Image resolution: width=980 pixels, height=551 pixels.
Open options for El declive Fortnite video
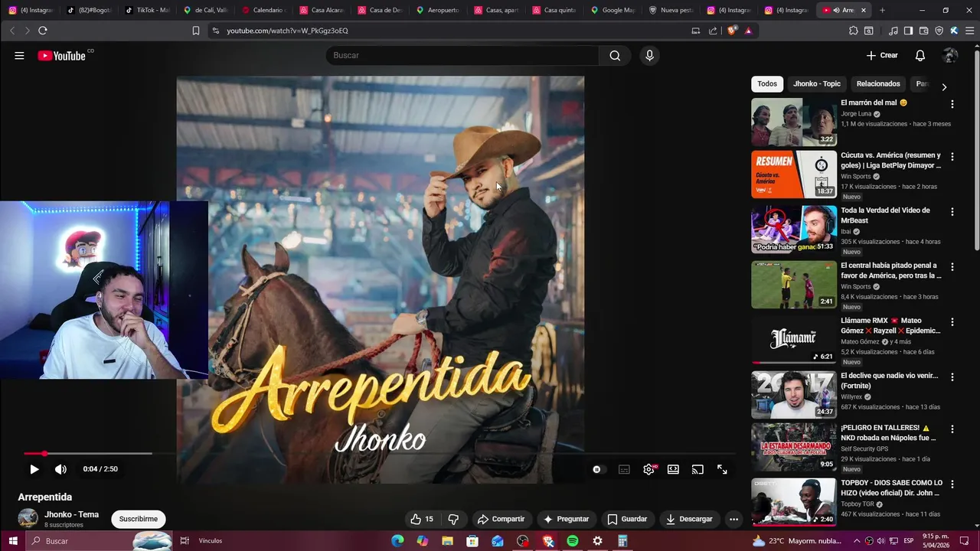(x=952, y=377)
